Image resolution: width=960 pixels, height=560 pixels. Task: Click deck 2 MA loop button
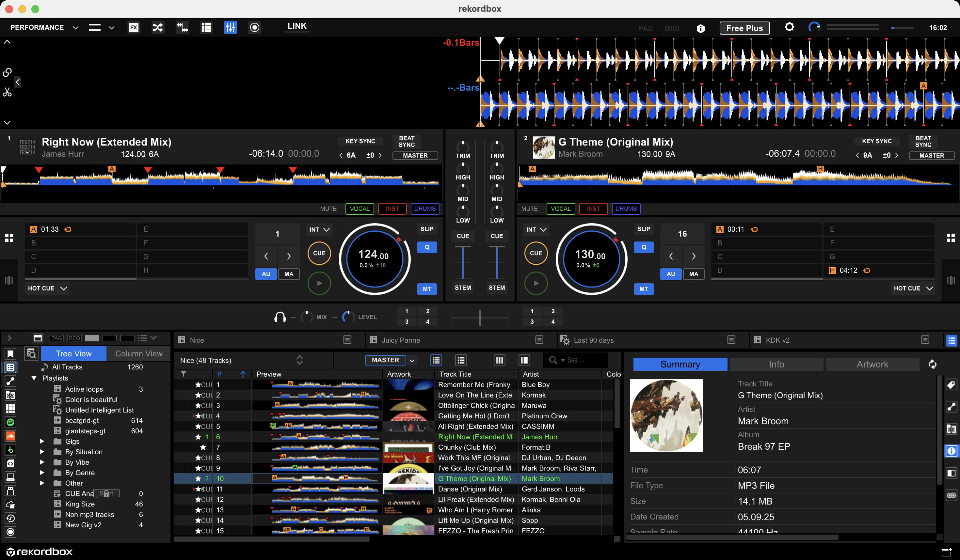[694, 274]
